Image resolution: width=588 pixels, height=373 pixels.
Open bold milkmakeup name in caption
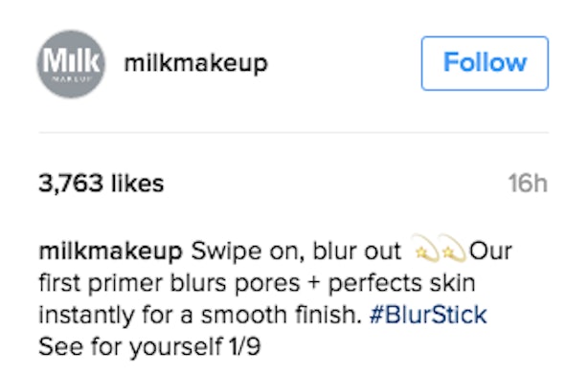(111, 251)
